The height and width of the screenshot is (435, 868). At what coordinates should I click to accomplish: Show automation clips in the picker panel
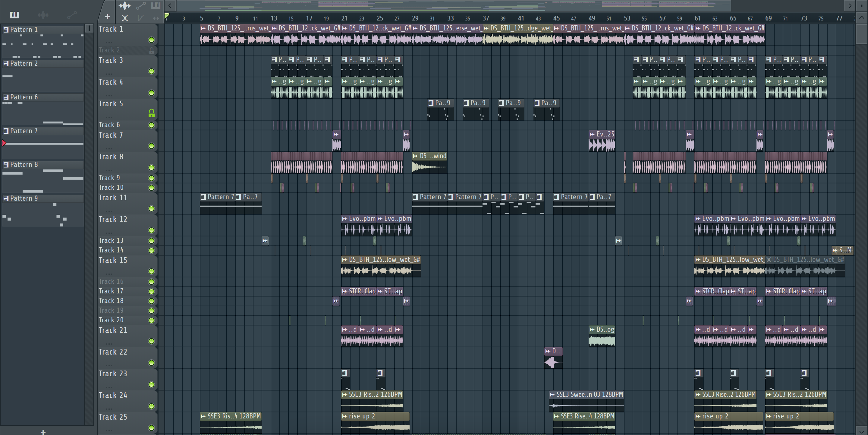point(72,15)
